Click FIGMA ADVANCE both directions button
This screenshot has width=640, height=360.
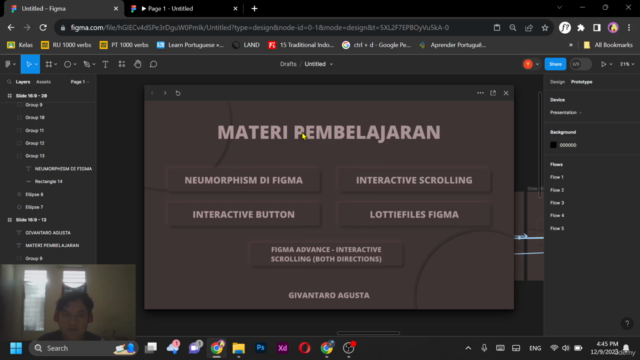[326, 254]
